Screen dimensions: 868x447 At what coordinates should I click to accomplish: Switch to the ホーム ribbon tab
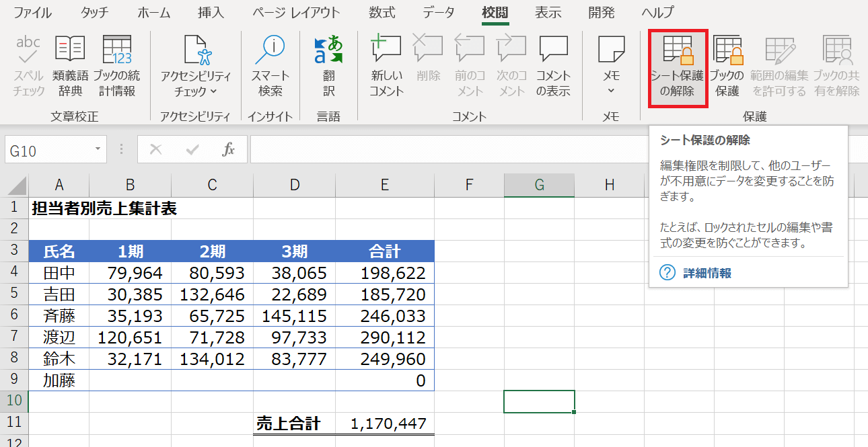tap(153, 13)
